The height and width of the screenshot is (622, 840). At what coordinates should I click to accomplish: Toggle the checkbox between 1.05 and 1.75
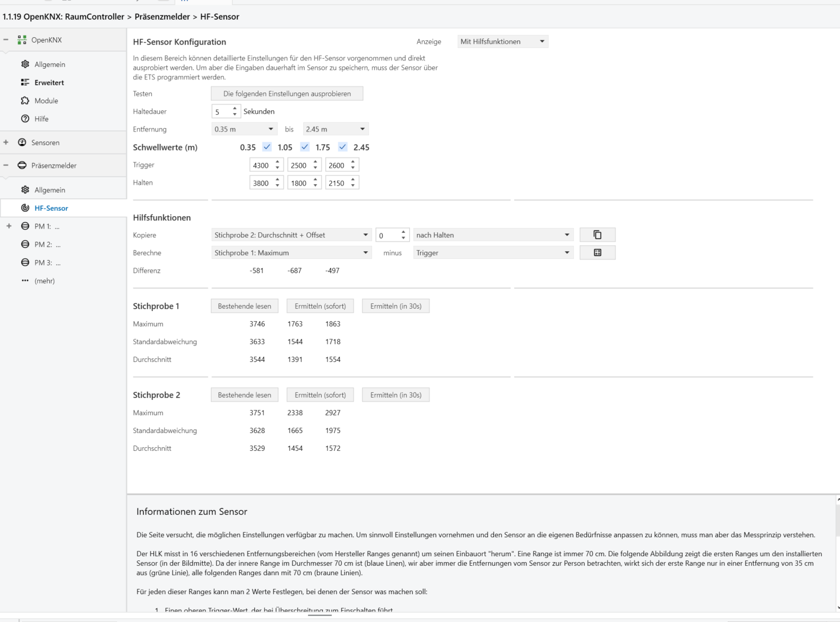(305, 147)
